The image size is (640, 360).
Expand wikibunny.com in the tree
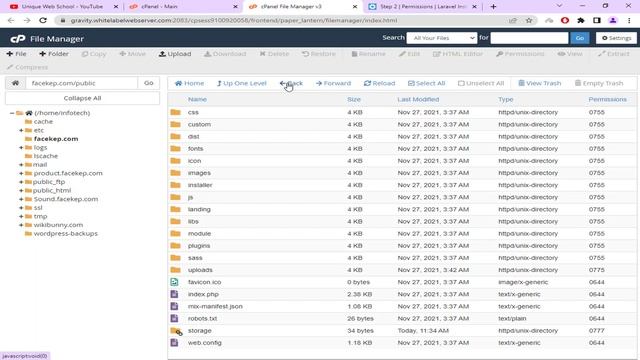click(x=21, y=225)
